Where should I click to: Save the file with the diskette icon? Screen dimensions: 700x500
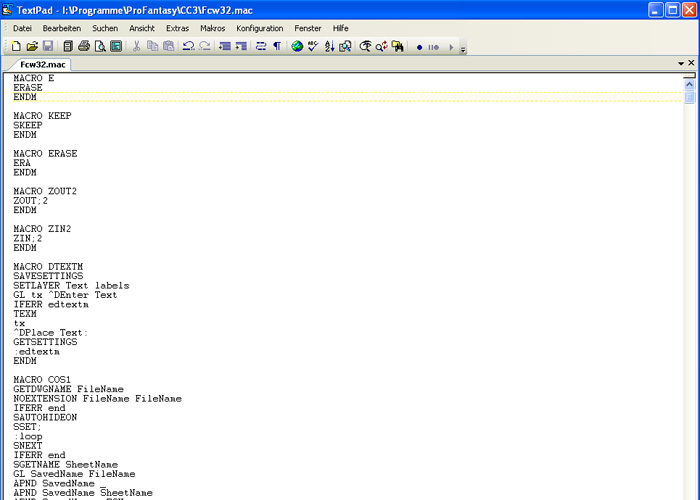tap(48, 46)
